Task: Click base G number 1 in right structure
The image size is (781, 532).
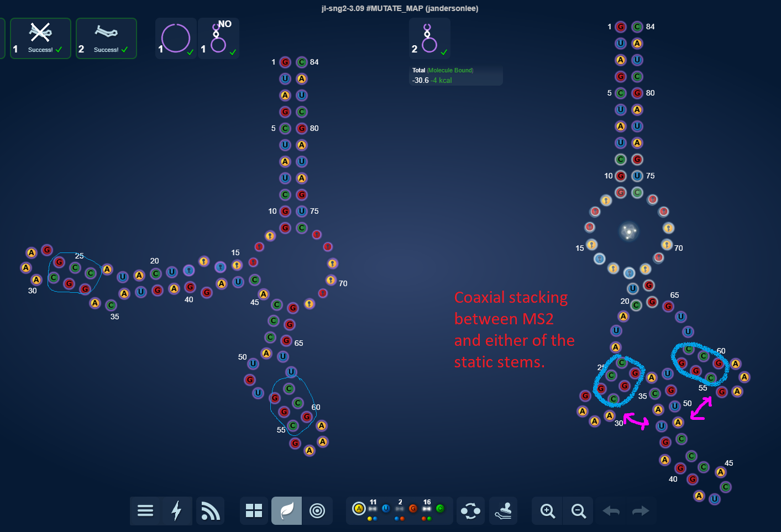Action: click(x=621, y=27)
